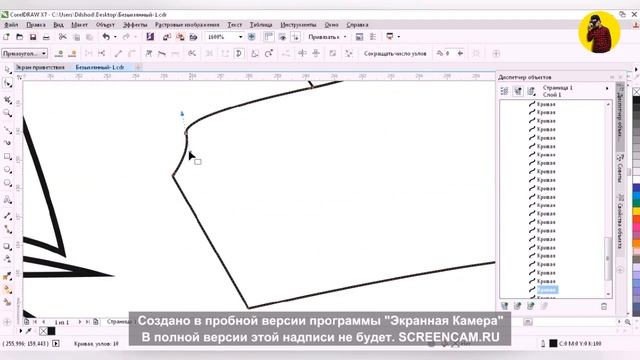Screen dimensions: 640x360
Task: Open the Таблица menu
Action: coord(261,25)
